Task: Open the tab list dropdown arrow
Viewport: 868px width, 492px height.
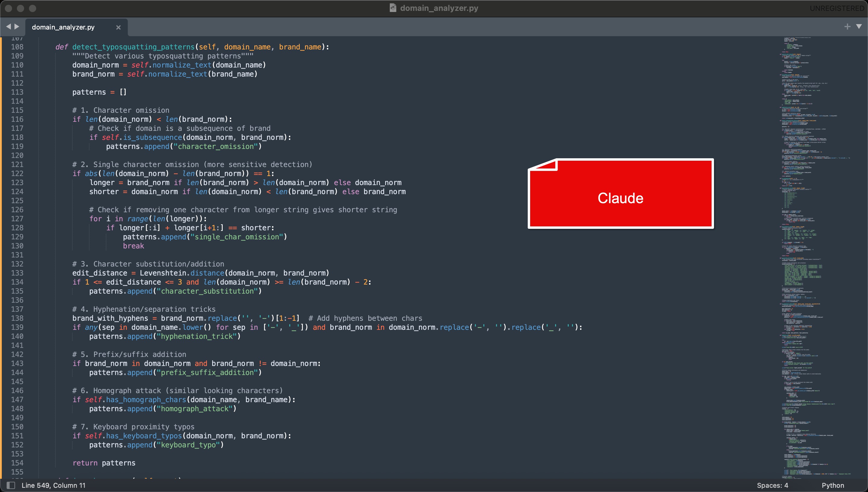Action: pos(859,26)
